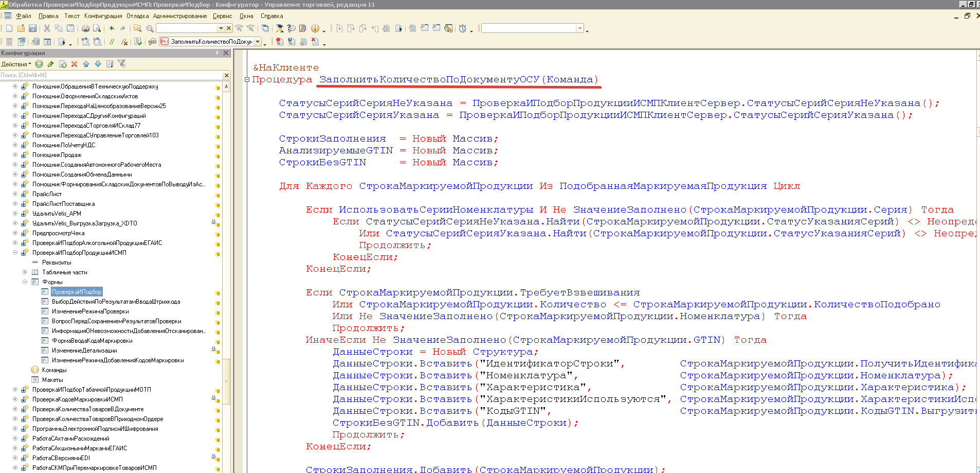Add comment slashes to selected code
Screen dimensions: 980x473
112,42
